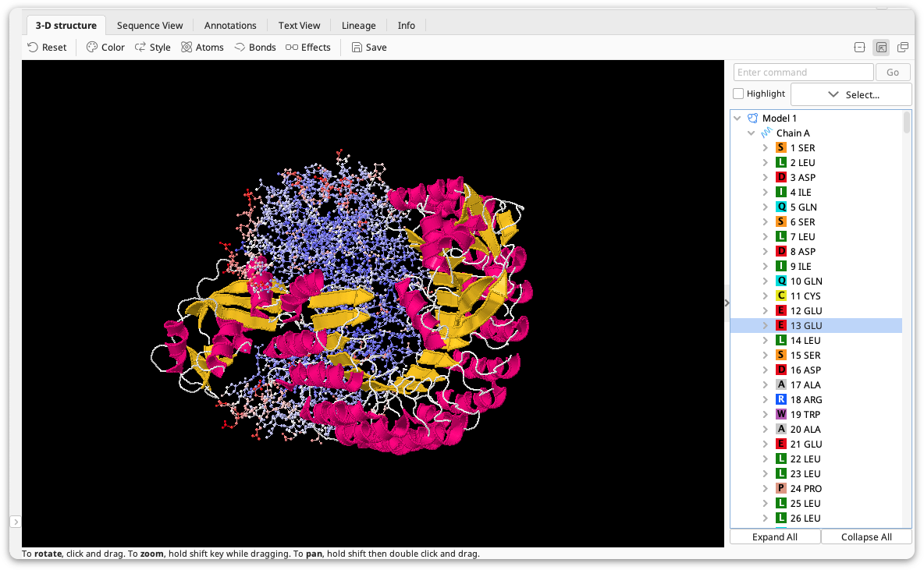Screen dimensions: 924x570
Task: Collapse the right panel using the divider arrow
Action: (x=727, y=303)
